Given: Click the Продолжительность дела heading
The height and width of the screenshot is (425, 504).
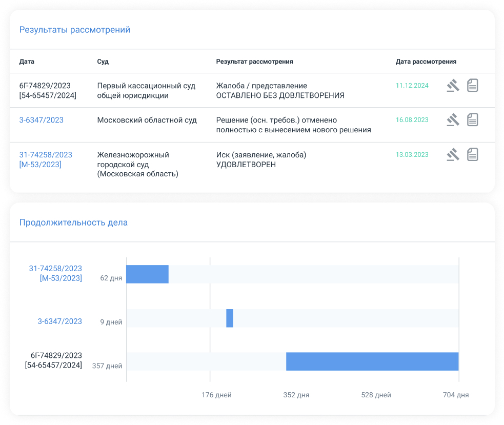Looking at the screenshot, I should point(73,222).
